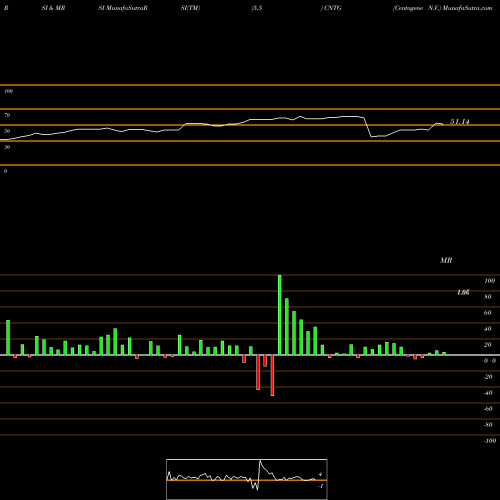Screen dimensions: 500x500
Task: Click the CNTG ticker text in the header
Action: (333, 8)
